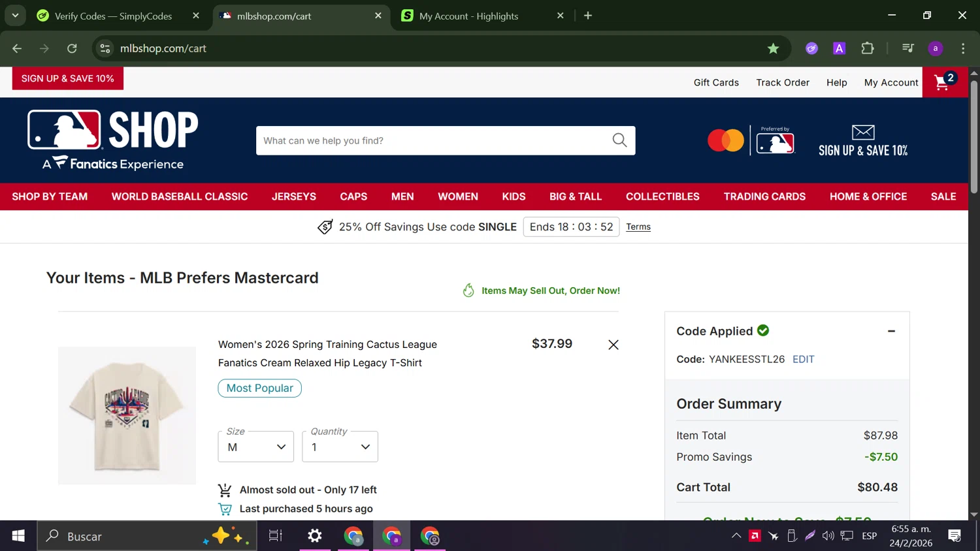Open the Sale menu item
Viewport: 980px width, 551px height.
(943, 197)
